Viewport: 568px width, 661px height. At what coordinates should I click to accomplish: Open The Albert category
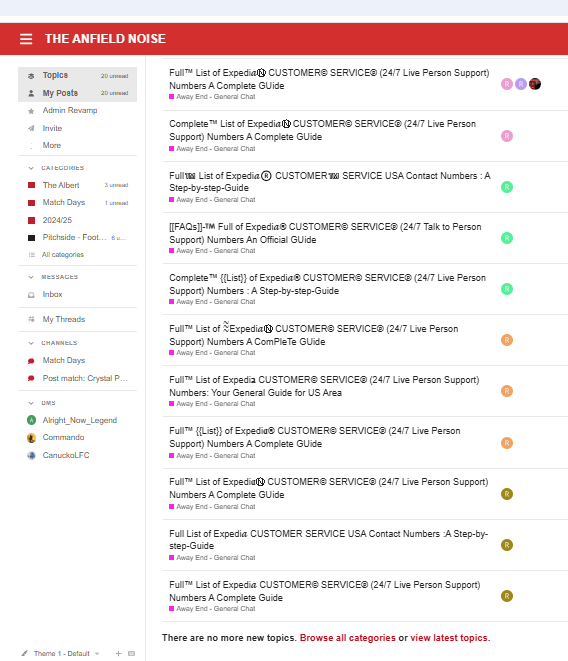61,185
